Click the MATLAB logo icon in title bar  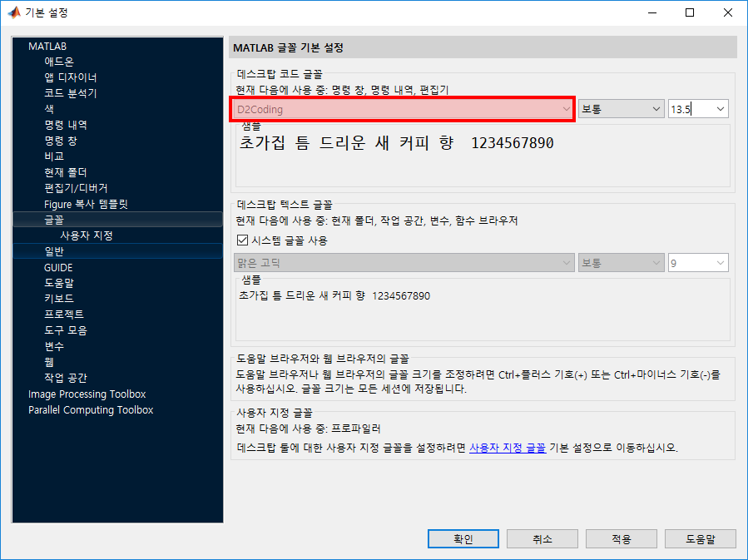tap(14, 12)
